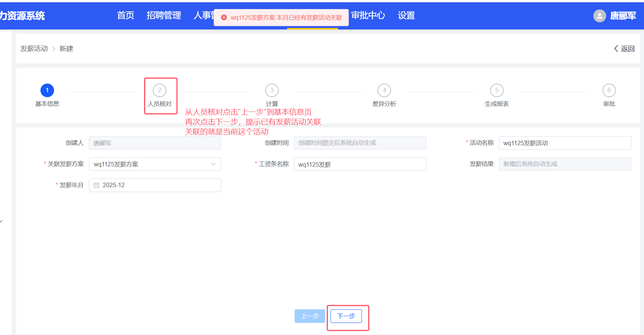Viewport: 644px width, 335px height.
Task: Open the 审批中心 menu
Action: pyautogui.click(x=368, y=16)
